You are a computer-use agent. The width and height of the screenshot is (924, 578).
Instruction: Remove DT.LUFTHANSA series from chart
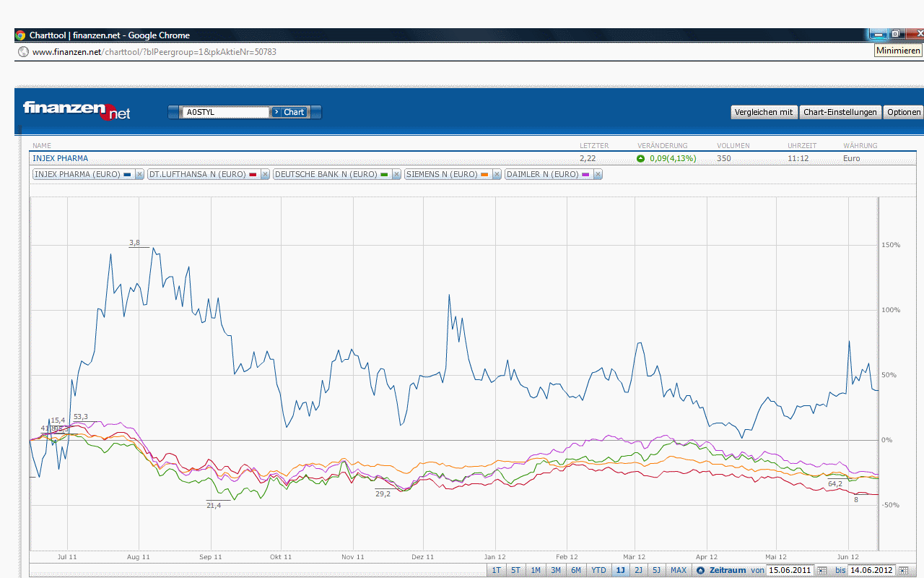pos(265,175)
